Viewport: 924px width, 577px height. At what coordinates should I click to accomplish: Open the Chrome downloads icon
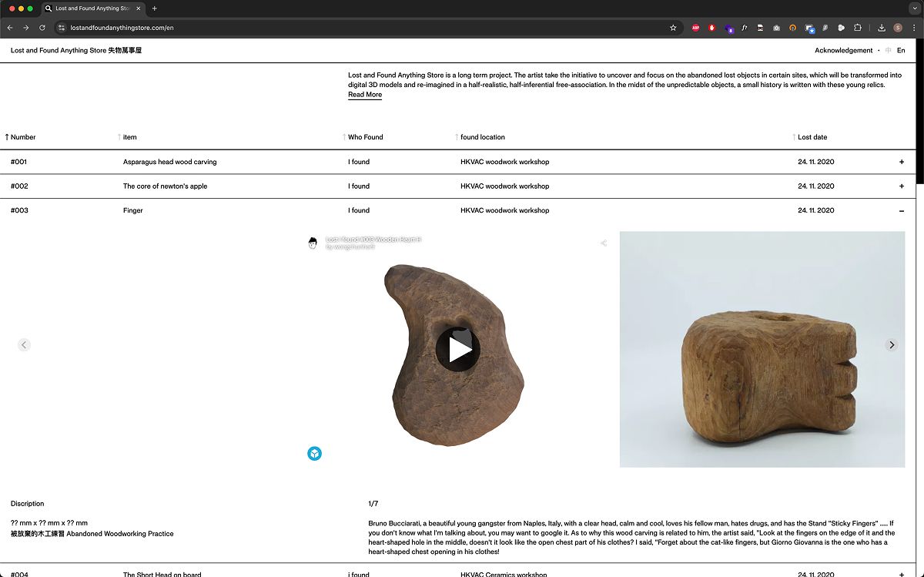[x=882, y=28]
